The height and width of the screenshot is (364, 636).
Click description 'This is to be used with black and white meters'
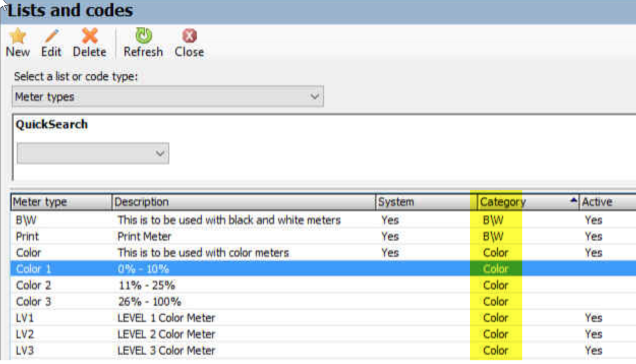229,220
